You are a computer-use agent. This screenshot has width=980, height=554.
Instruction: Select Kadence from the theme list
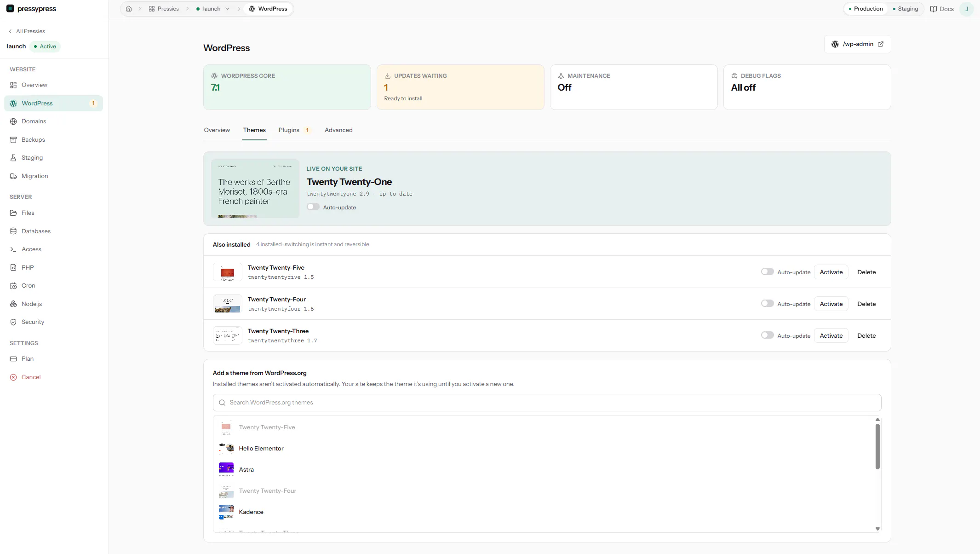click(x=544, y=512)
